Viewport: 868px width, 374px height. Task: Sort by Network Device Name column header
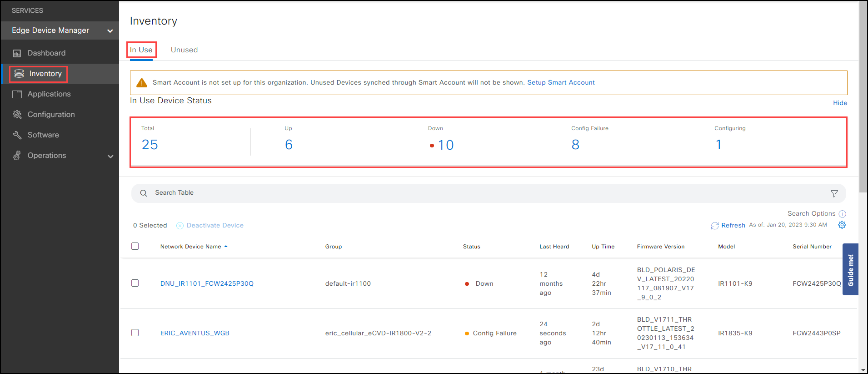(190, 247)
